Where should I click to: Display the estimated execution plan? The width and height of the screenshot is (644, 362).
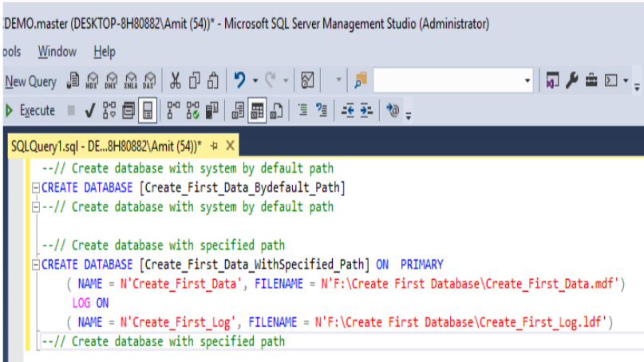coord(109,110)
